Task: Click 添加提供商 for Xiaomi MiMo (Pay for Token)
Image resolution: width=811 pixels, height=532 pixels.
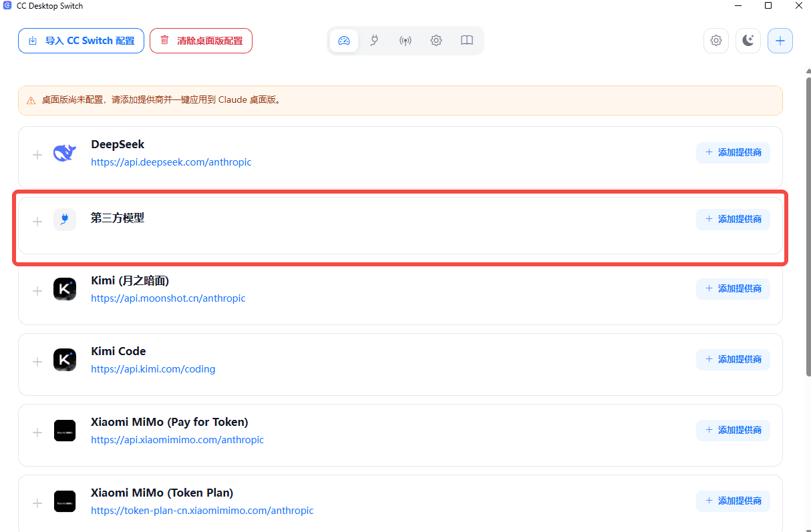Action: pos(733,430)
